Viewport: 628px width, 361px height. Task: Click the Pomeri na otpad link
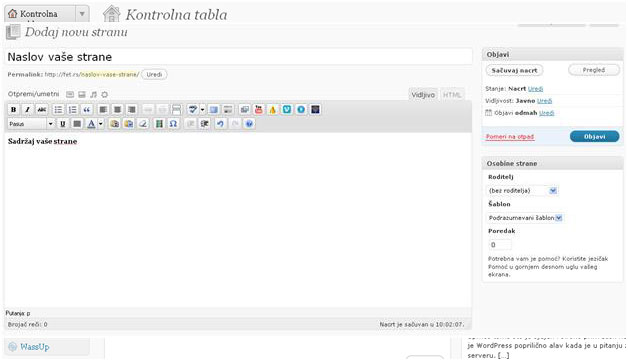(509, 137)
